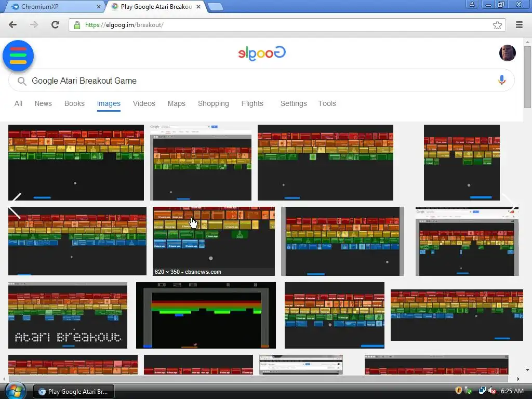This screenshot has width=532, height=399.
Task: Open the Maps tab
Action: click(x=177, y=103)
